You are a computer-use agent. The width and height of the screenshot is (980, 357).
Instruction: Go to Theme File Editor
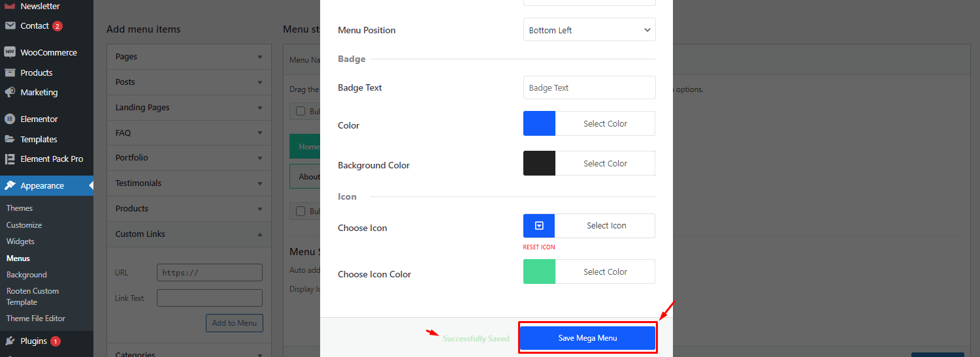[36, 318]
